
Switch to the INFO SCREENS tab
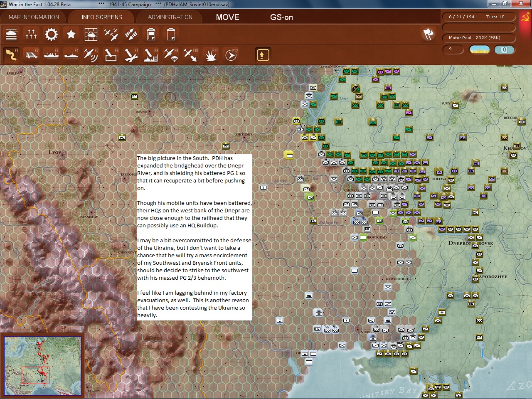[x=102, y=17]
